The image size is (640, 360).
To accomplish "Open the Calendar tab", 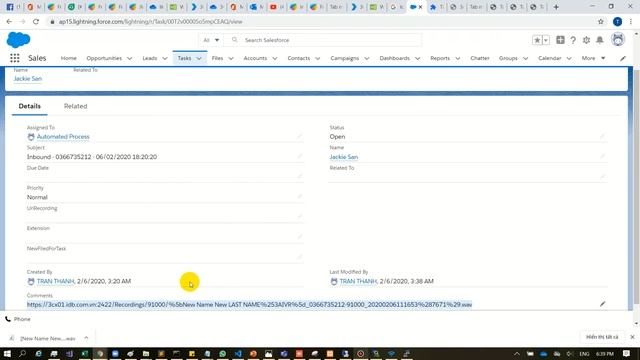I will pos(550,58).
